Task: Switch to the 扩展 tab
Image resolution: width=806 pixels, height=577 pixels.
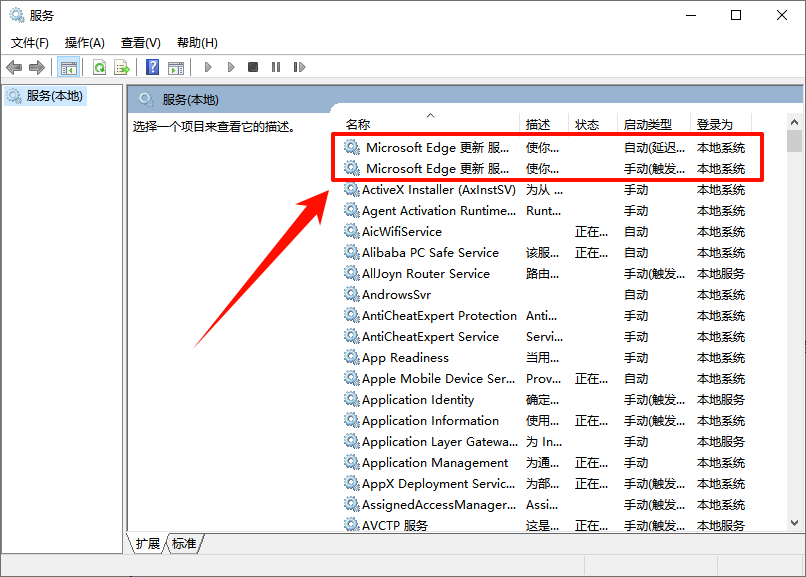Action: (148, 544)
